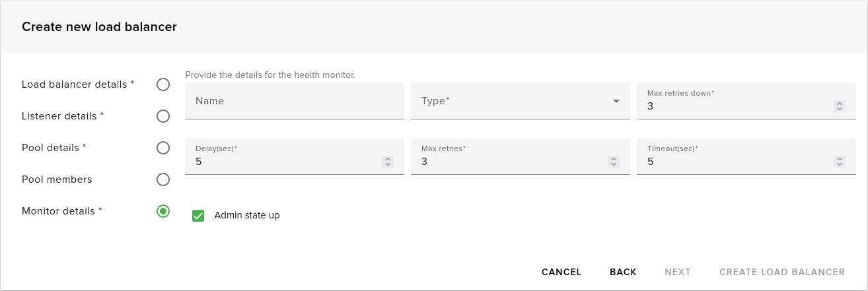Screen dimensions: 868x291
Task: Click CREATE LOAD BALANCER button
Action: pyautogui.click(x=782, y=272)
